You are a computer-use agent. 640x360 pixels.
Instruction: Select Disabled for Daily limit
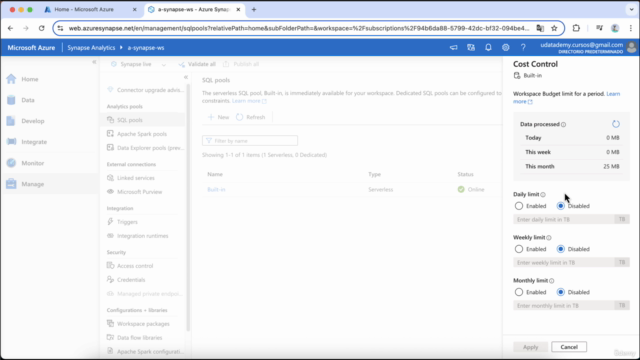point(561,206)
